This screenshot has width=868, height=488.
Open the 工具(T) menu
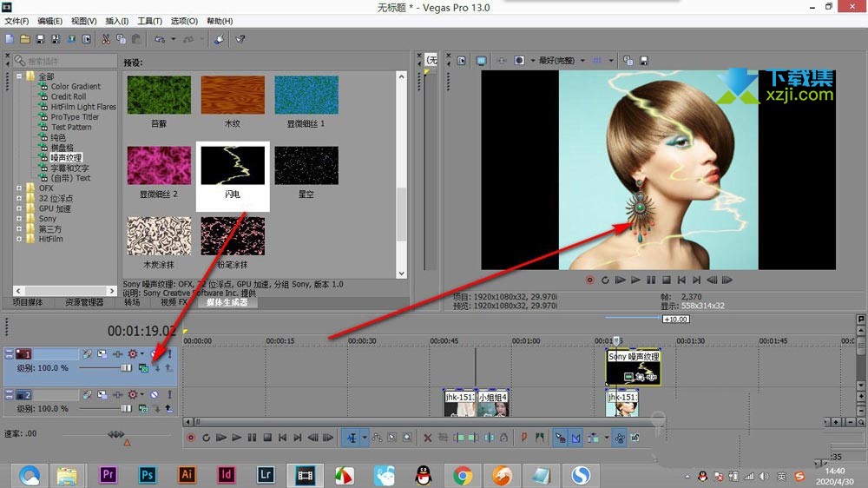tap(149, 21)
